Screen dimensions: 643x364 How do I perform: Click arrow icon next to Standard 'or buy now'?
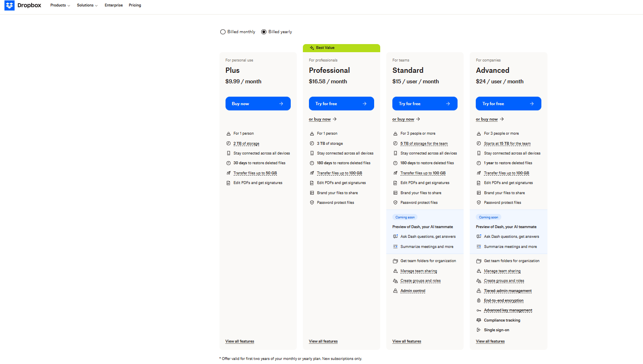(x=418, y=119)
